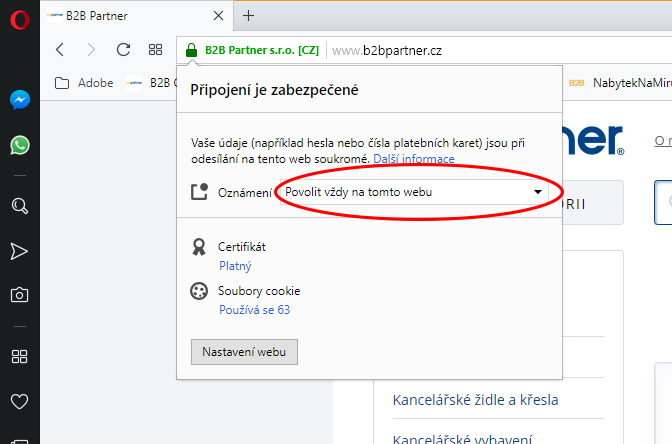
Task: Open WhatsApp in the sidebar
Action: pyautogui.click(x=20, y=145)
